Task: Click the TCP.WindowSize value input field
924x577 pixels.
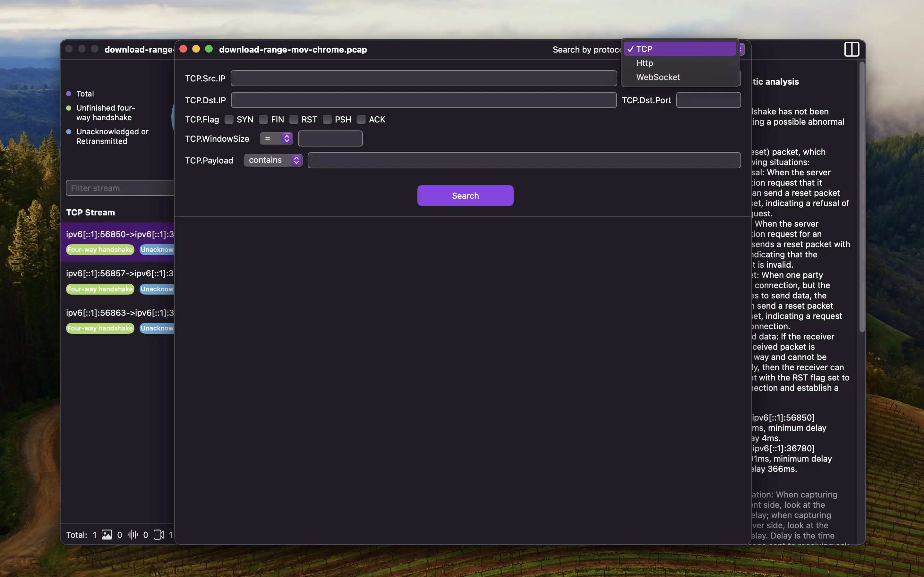Action: [x=330, y=138]
